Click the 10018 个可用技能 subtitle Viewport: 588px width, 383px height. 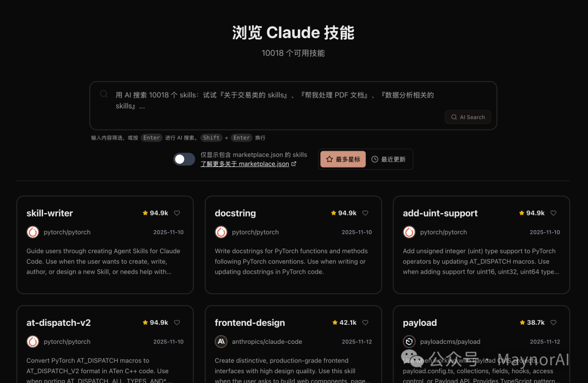point(293,53)
